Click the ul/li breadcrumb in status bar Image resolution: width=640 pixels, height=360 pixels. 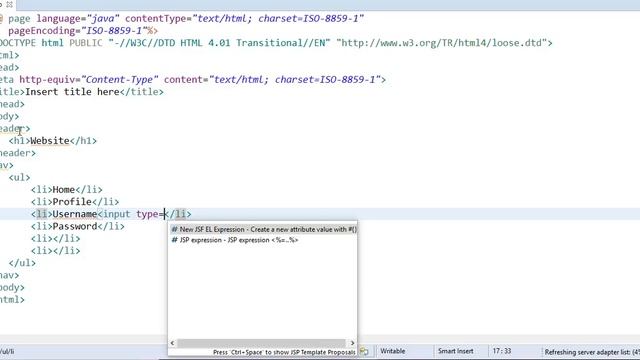click(7, 351)
